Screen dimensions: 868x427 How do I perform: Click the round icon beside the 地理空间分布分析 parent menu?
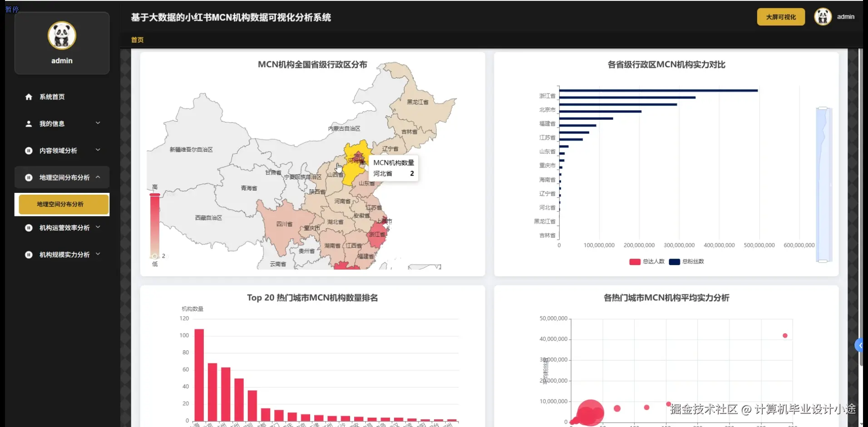[29, 177]
